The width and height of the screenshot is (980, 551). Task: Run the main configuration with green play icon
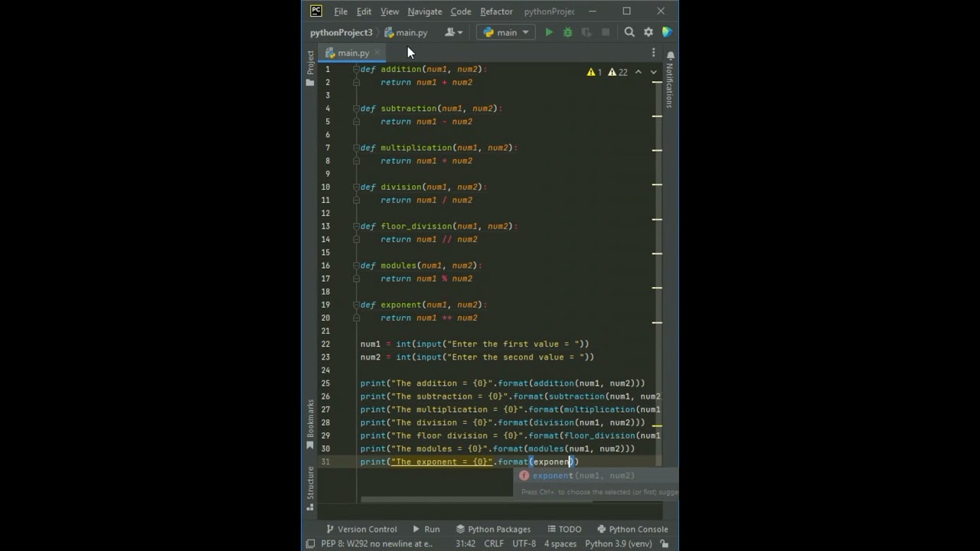[x=549, y=32]
